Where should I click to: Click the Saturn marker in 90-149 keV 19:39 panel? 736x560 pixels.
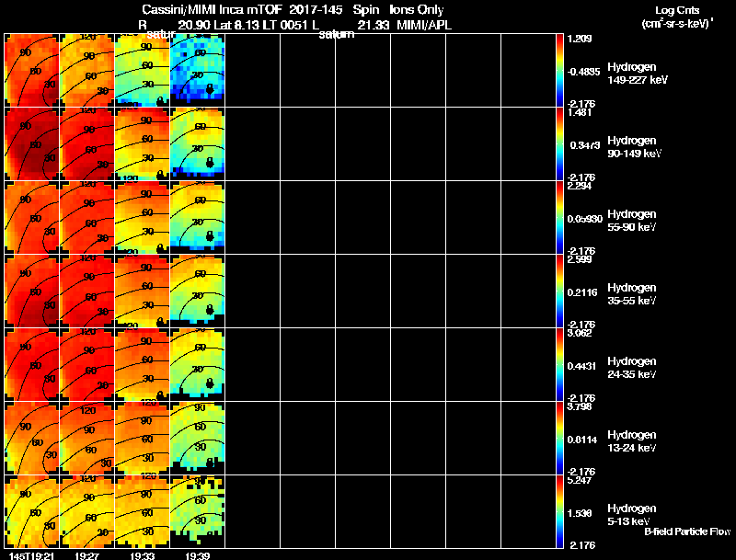click(x=210, y=162)
